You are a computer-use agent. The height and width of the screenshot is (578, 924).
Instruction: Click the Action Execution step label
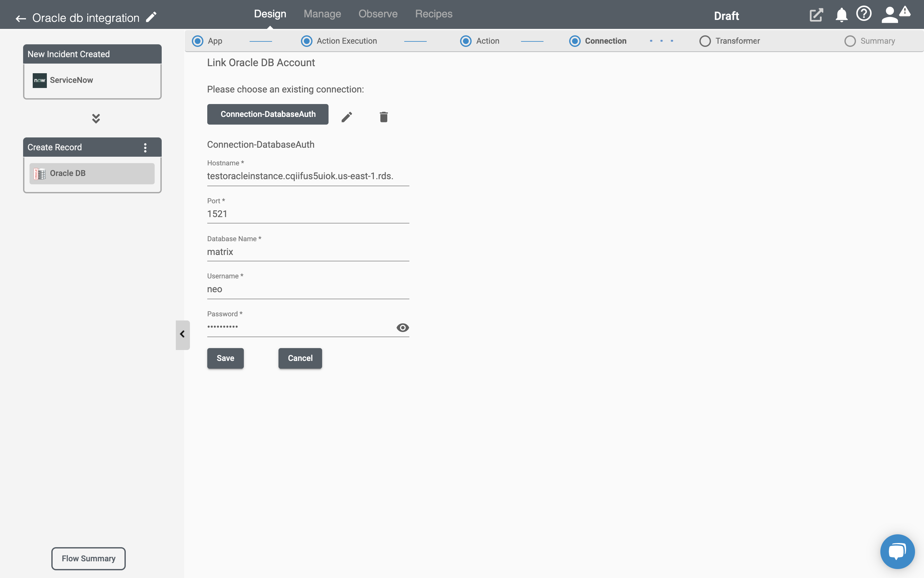pos(347,41)
